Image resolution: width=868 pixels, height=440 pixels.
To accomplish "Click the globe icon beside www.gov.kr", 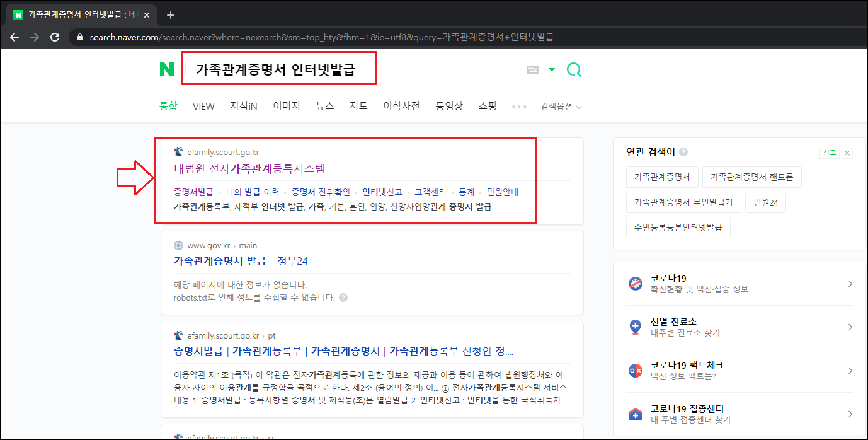I will click(x=179, y=245).
